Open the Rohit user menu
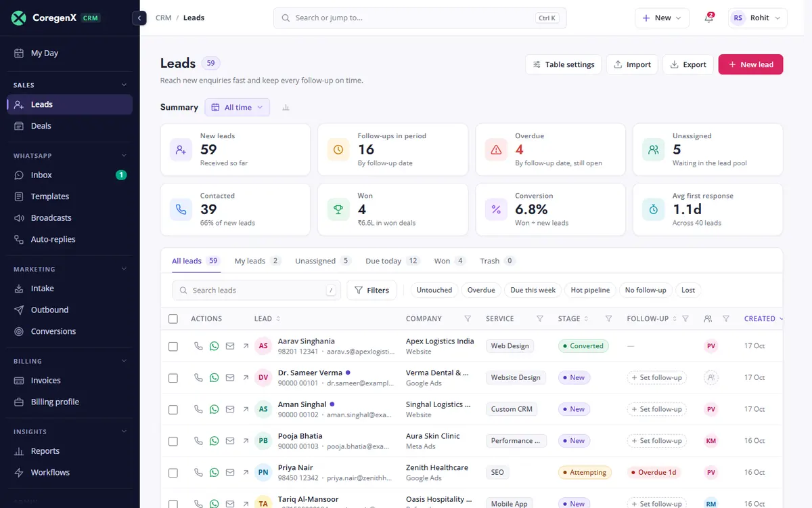Viewport: 812px width, 508px height. tap(758, 18)
